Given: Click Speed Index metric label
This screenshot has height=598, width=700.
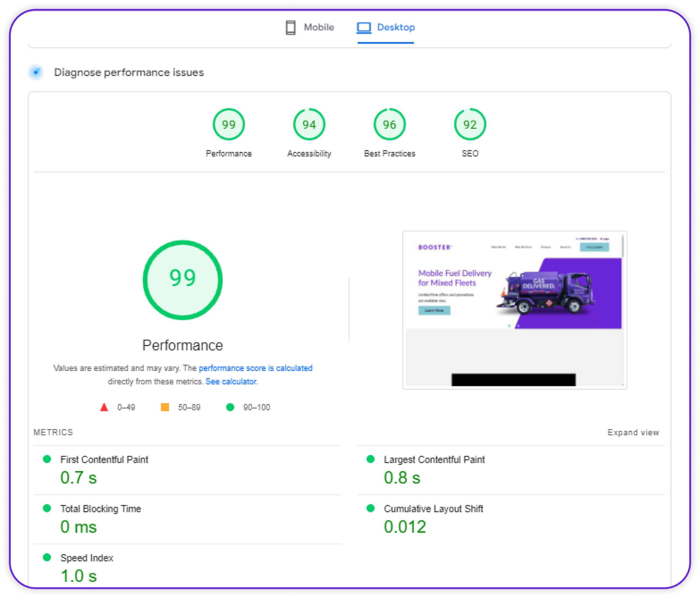Looking at the screenshot, I should point(87,558).
